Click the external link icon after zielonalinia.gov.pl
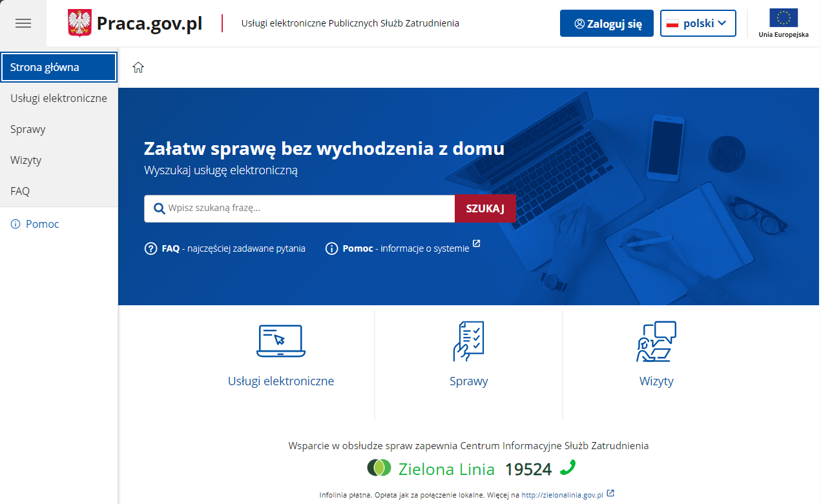 tap(610, 494)
